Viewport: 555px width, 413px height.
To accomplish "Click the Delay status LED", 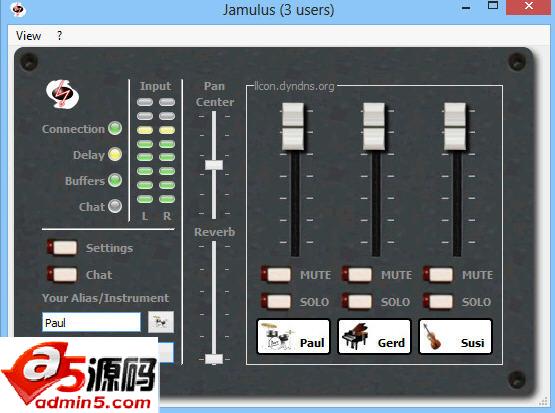I will point(115,154).
